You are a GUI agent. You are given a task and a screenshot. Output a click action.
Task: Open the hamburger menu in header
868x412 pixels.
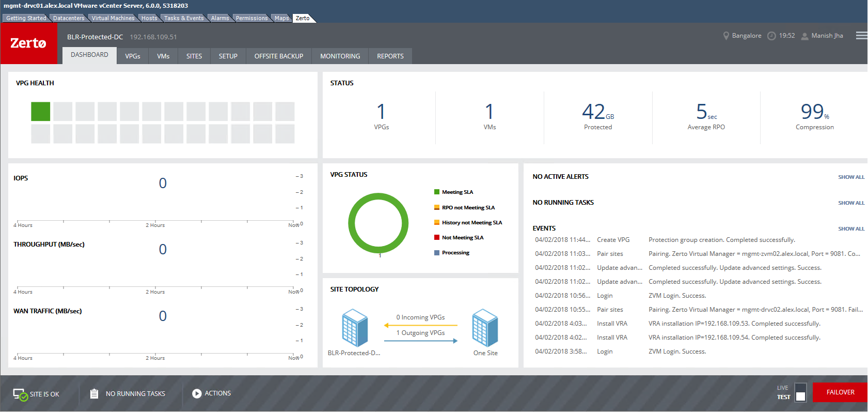point(861,36)
